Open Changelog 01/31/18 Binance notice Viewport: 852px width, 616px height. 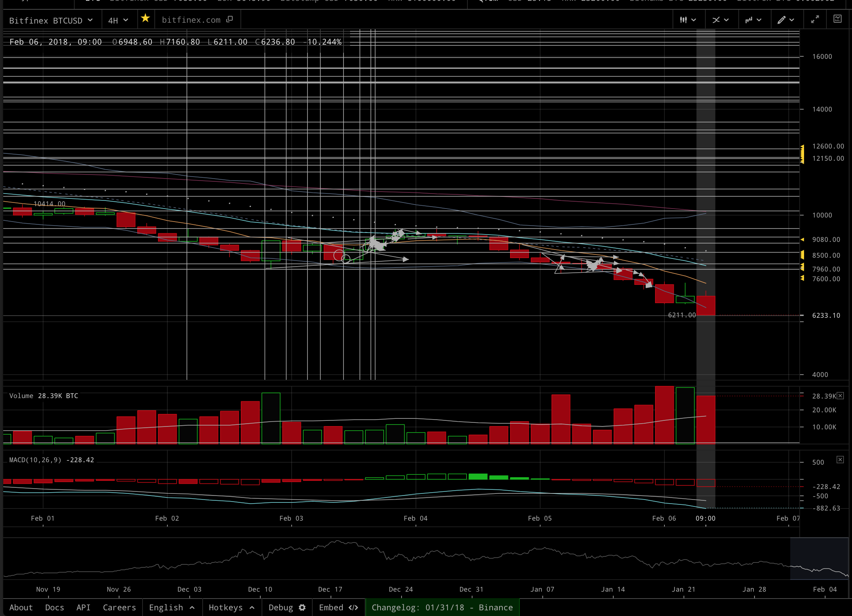(x=442, y=607)
